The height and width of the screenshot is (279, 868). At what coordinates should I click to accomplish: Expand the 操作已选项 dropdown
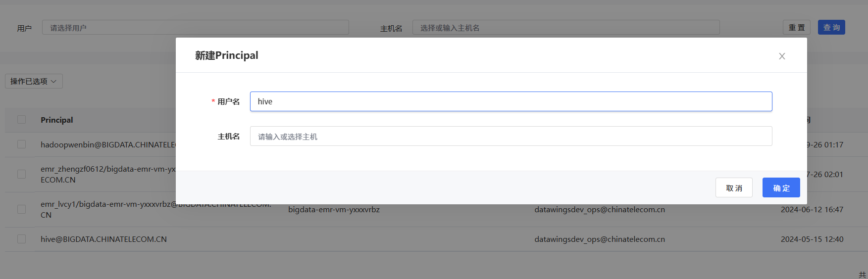point(34,81)
